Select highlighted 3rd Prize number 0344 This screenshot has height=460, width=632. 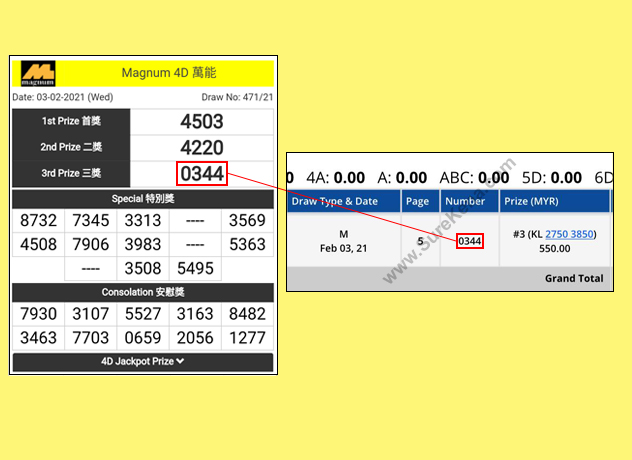203,174
